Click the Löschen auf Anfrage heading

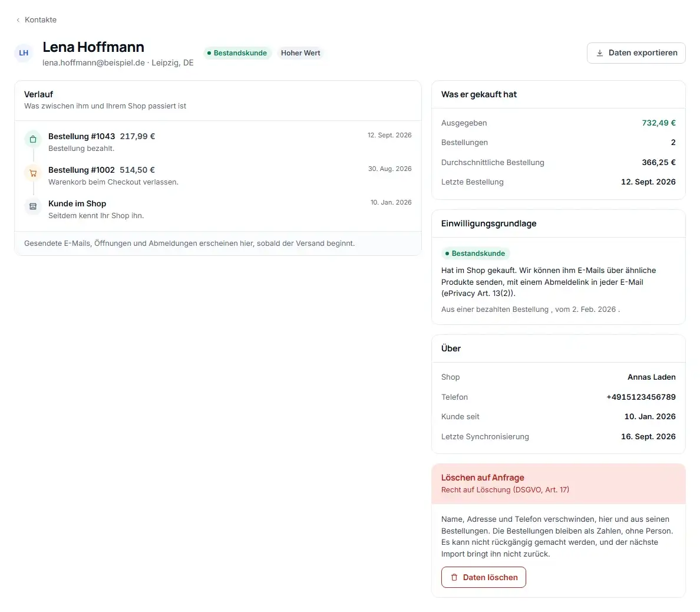pyautogui.click(x=483, y=478)
